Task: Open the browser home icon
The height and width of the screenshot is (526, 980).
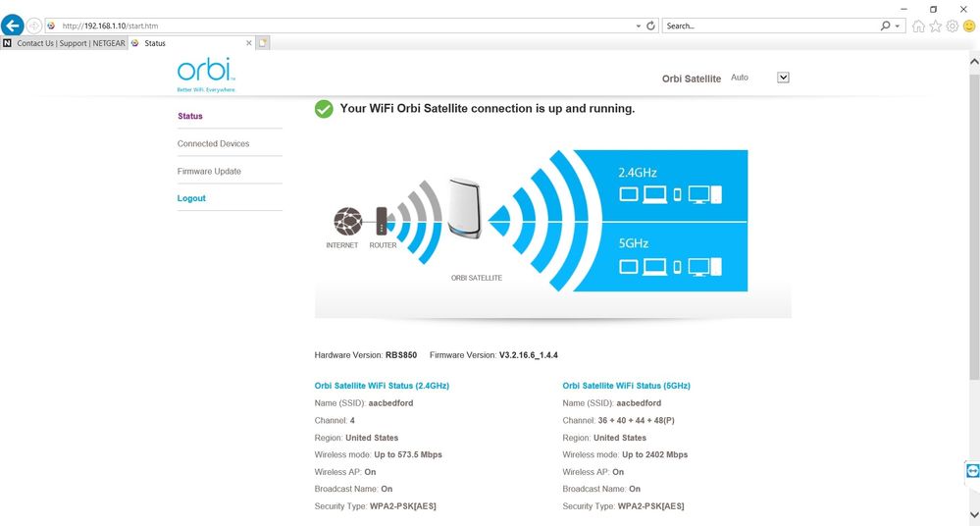Action: tap(918, 26)
